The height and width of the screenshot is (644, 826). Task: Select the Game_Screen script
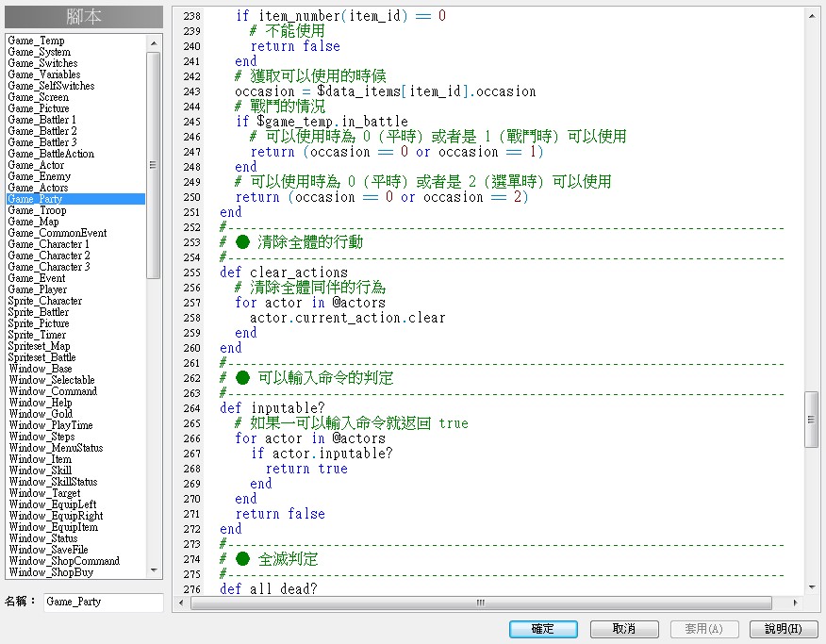pyautogui.click(x=39, y=97)
